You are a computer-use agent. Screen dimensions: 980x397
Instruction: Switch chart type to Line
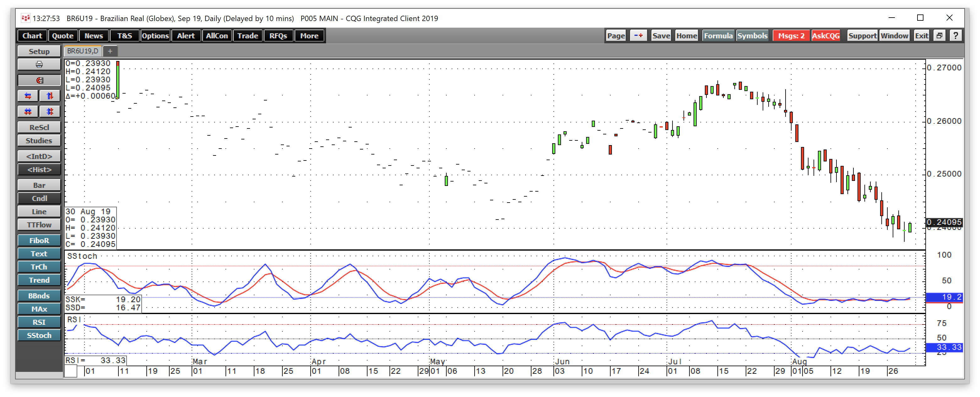(x=39, y=211)
